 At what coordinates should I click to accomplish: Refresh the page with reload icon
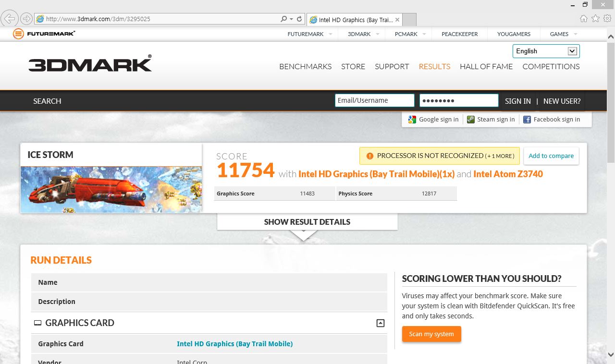[299, 19]
